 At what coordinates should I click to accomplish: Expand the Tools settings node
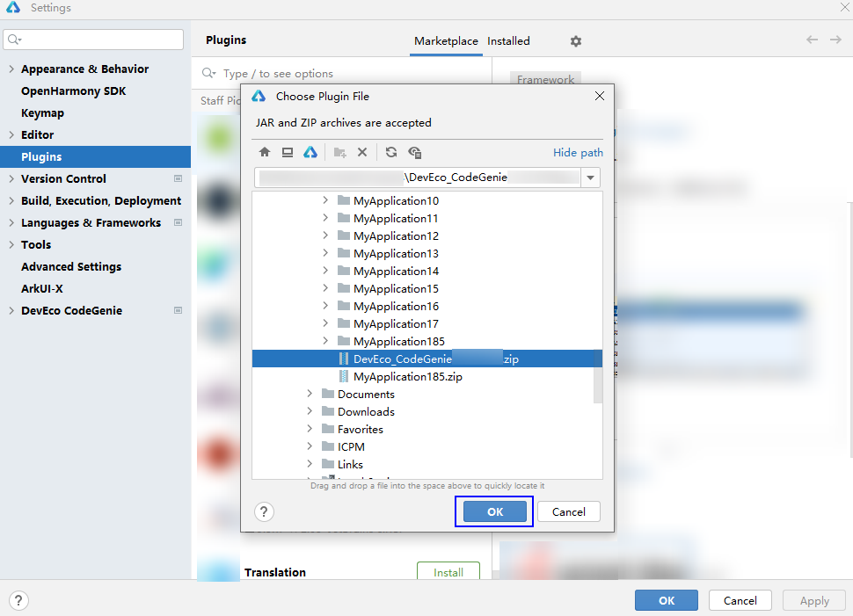click(11, 244)
